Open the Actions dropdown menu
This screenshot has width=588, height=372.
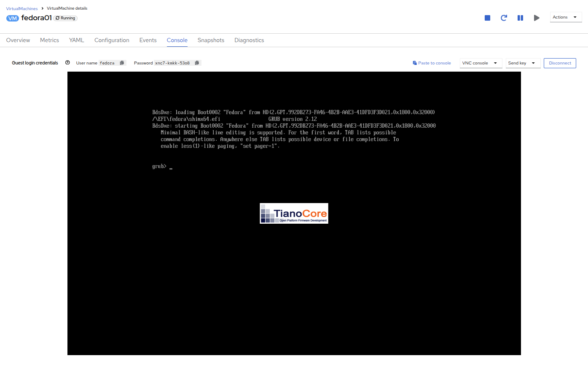(565, 17)
